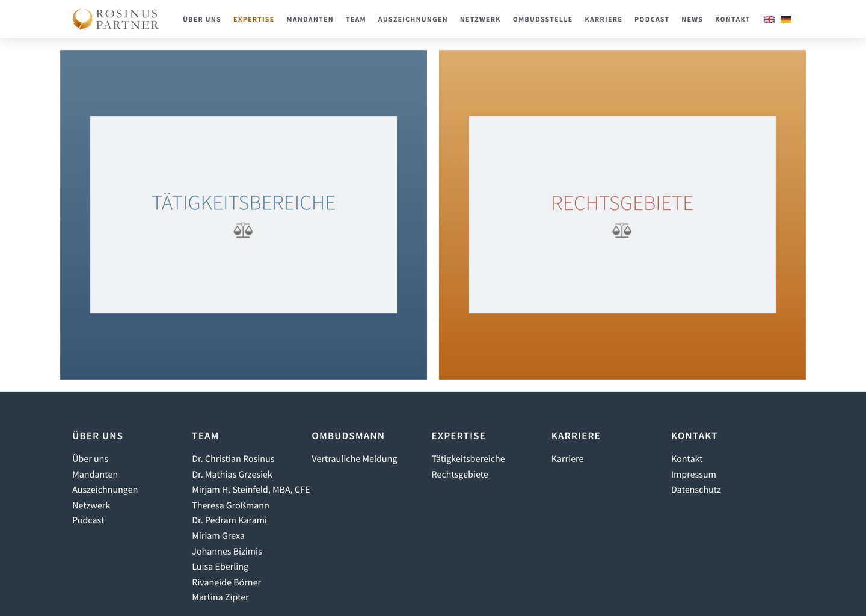Click footer heading OMBUDSMANN
Screen dimensions: 866x616
[x=348, y=436]
